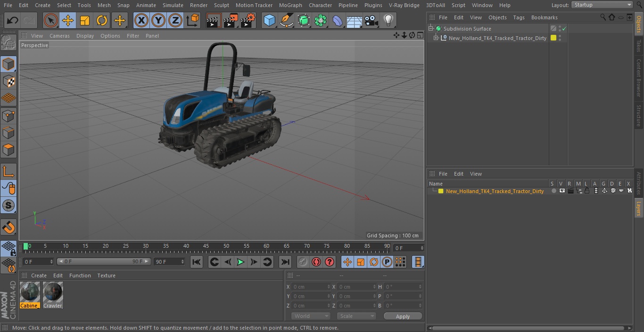
Task: Open the spline pen tool
Action: 287,20
